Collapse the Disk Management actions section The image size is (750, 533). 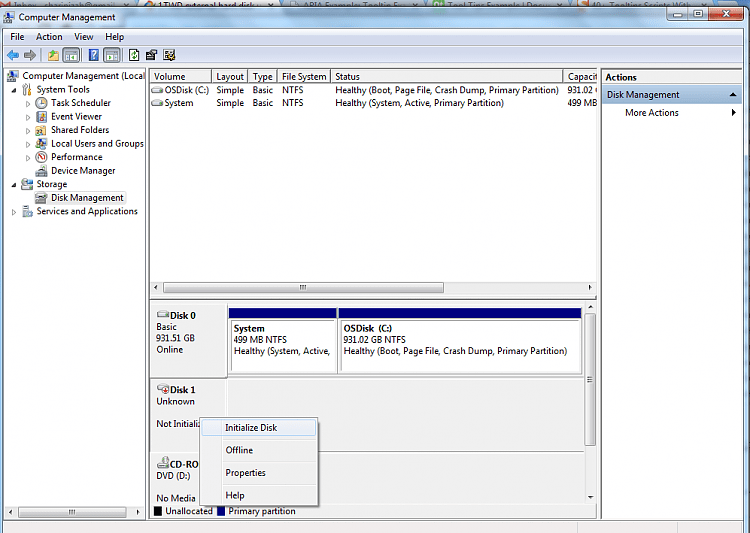click(x=733, y=95)
